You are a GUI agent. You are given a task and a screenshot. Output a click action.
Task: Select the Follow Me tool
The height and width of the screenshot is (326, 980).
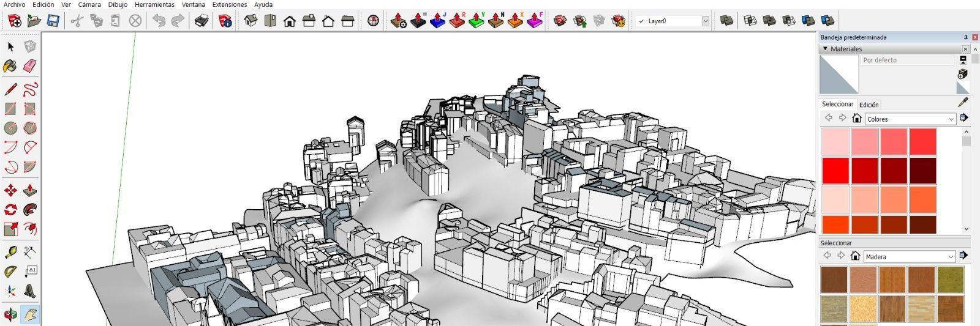click(x=30, y=210)
